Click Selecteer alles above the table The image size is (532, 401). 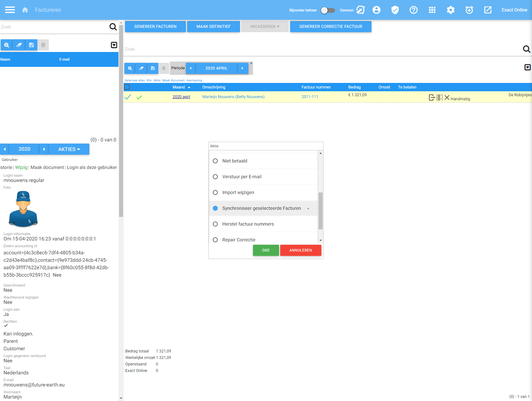pyautogui.click(x=135, y=80)
